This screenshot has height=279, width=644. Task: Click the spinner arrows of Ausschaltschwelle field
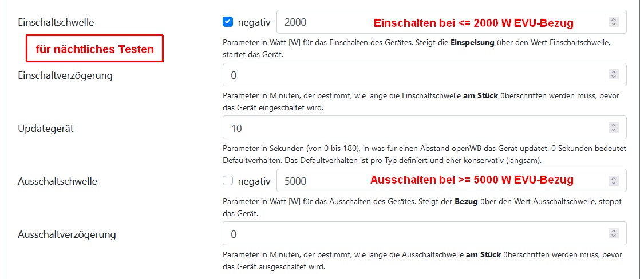pos(614,181)
